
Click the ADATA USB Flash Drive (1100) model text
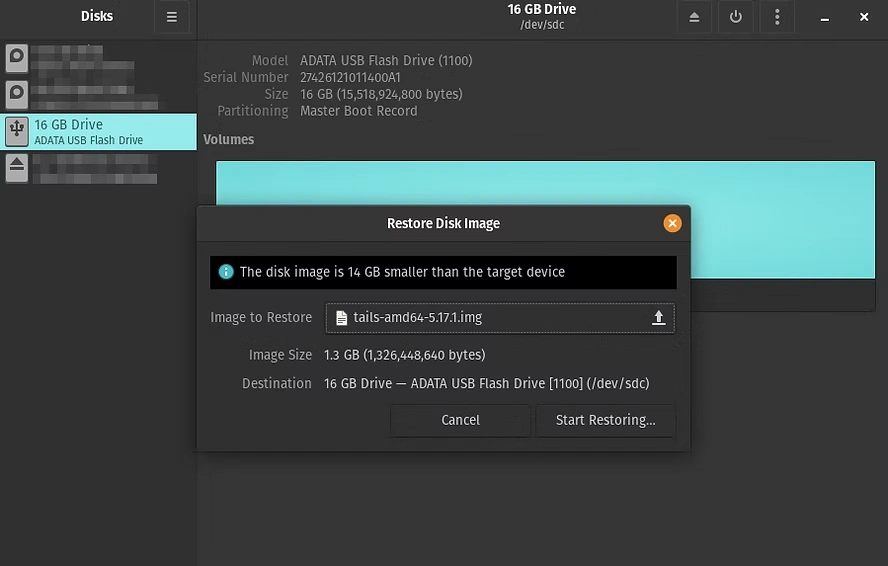386,61
